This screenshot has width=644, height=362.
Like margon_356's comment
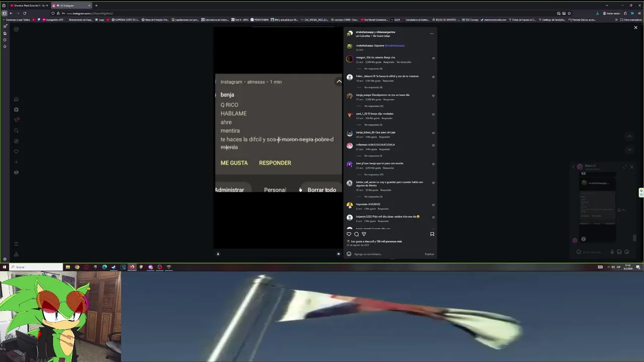(x=433, y=58)
